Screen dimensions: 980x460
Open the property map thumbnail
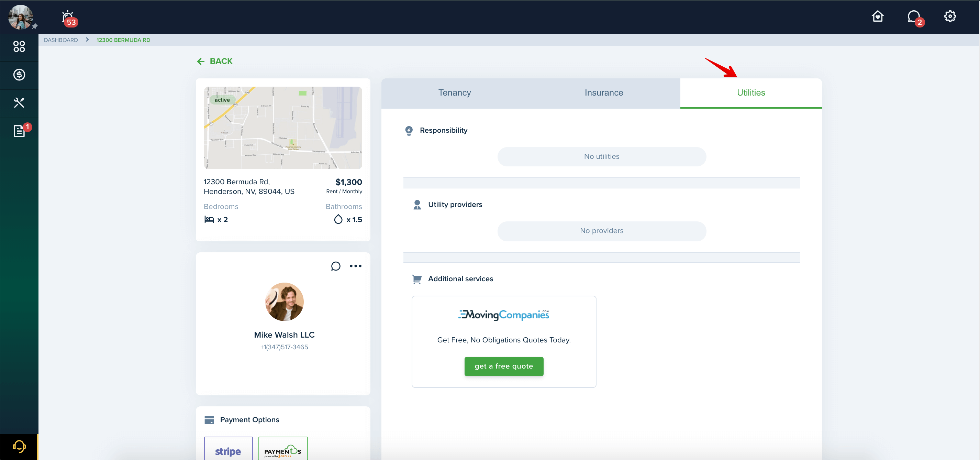coord(283,128)
